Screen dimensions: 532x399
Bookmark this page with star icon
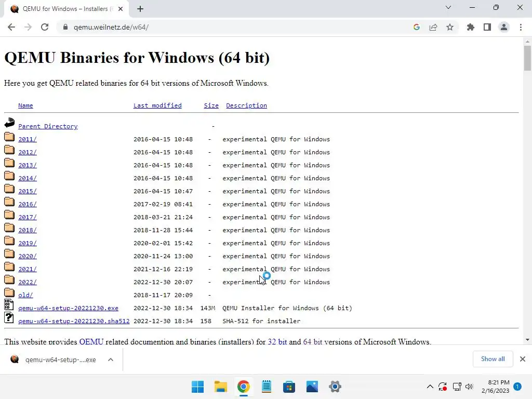[450, 27]
